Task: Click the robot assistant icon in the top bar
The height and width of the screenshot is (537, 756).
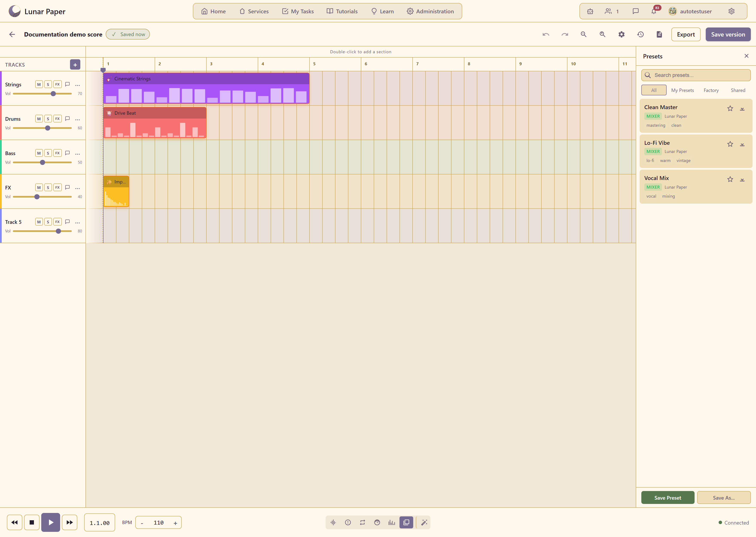Action: point(590,11)
